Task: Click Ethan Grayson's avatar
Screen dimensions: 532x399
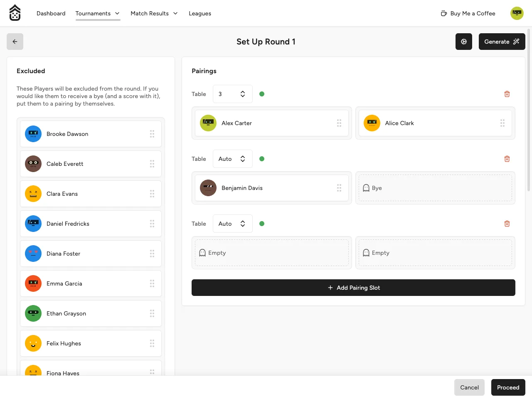Action: [x=33, y=313]
